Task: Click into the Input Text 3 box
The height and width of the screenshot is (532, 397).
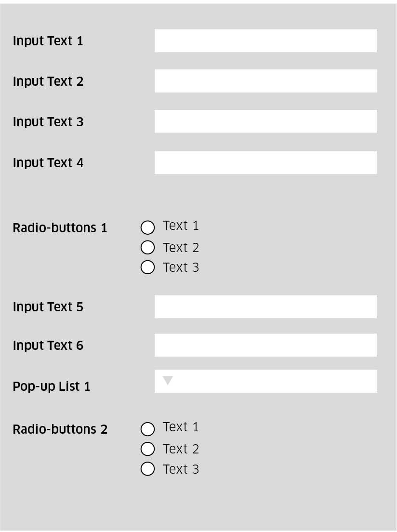Action: 265,121
